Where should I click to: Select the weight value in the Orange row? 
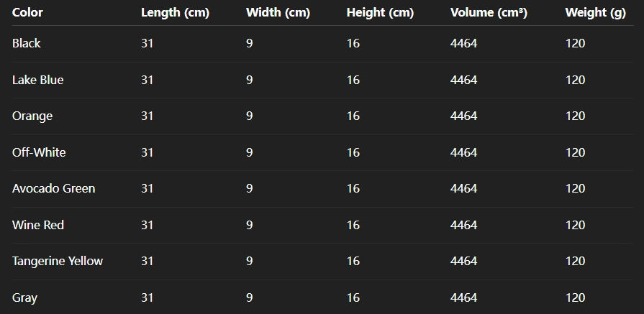point(575,116)
